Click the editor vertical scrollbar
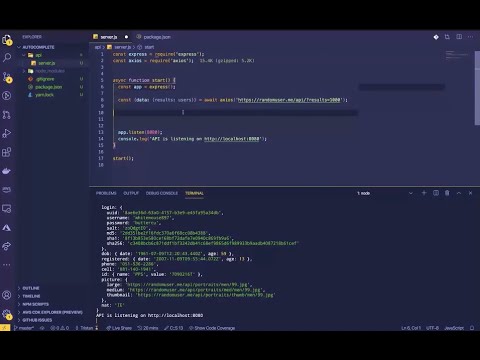Screen dimensions: 480x360 click(x=477, y=88)
